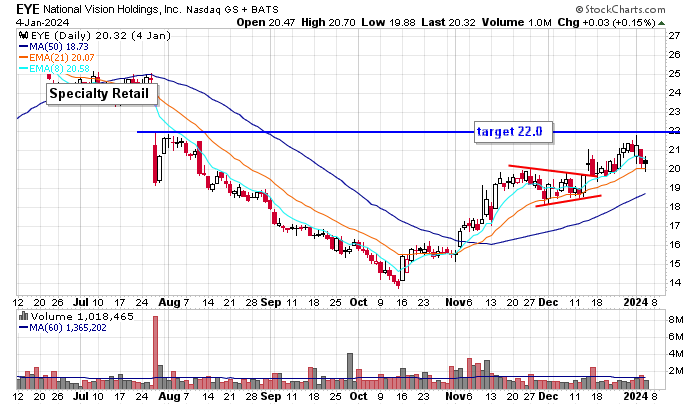Click the Chg +0.03 (+0.15%) value
The image size is (700, 405).
coord(607,22)
